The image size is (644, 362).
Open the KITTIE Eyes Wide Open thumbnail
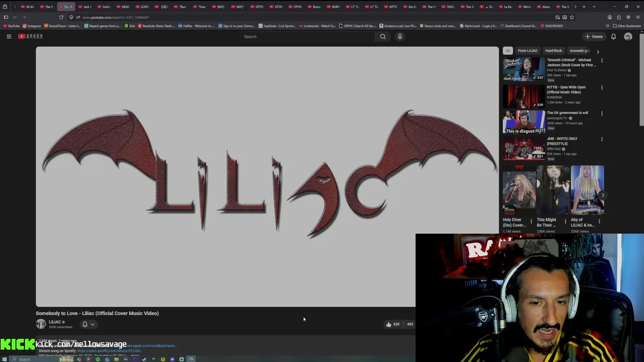pos(524,96)
